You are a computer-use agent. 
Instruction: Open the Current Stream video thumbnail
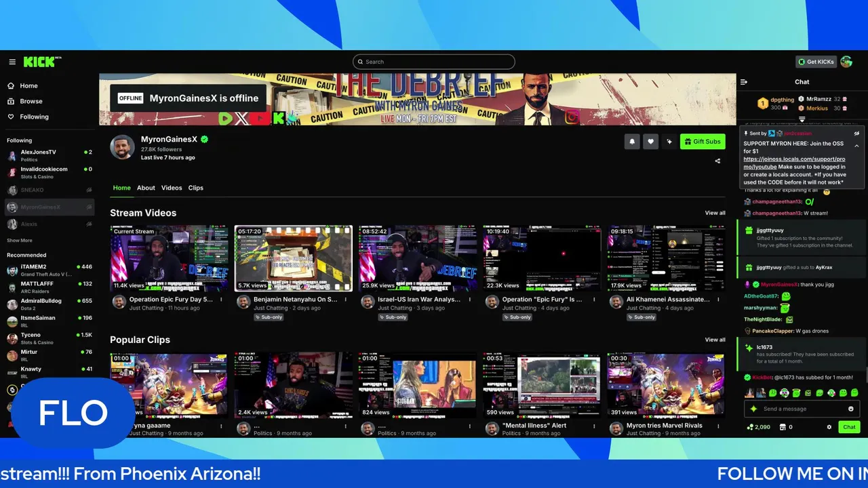170,258
